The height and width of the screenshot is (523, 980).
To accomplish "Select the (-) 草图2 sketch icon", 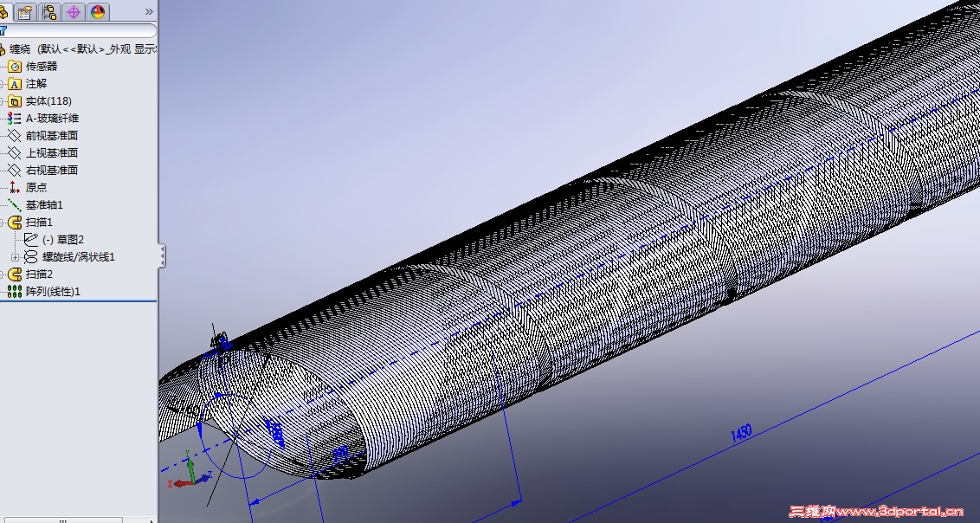I will tap(30, 239).
